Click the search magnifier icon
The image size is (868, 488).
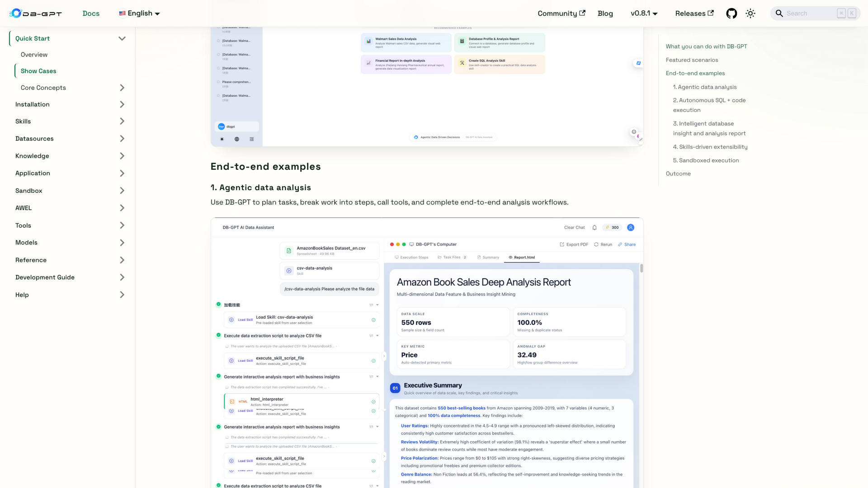pos(779,14)
